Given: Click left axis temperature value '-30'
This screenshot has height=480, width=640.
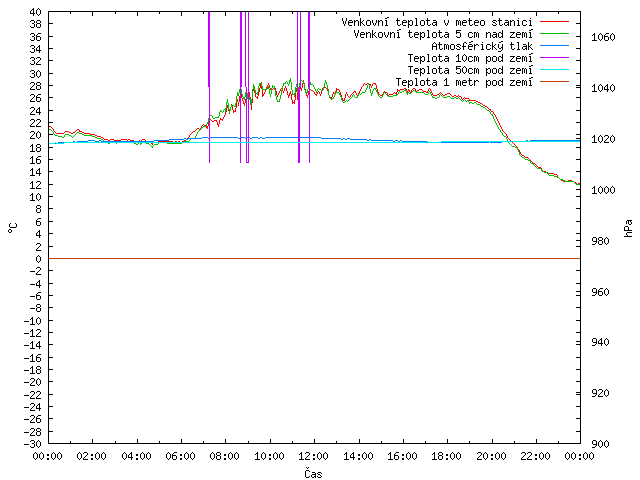Looking at the screenshot, I should pyautogui.click(x=33, y=444).
